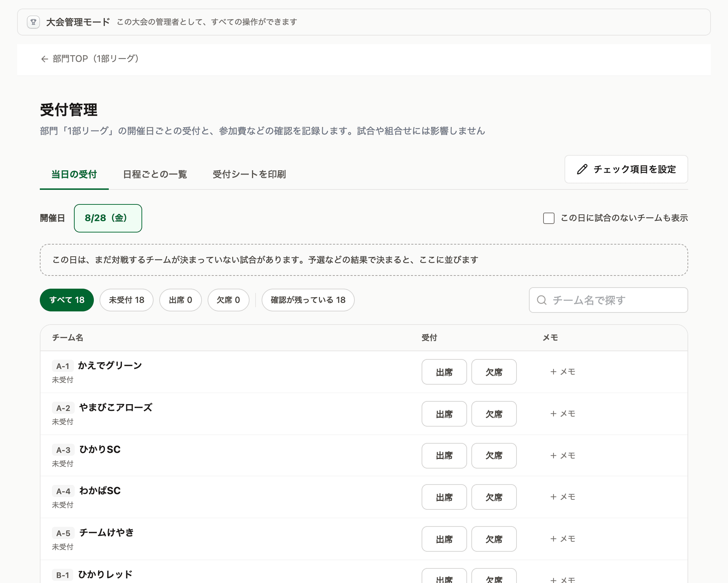Click the magnifier icon in team search
The width and height of the screenshot is (728, 583).
tap(541, 300)
